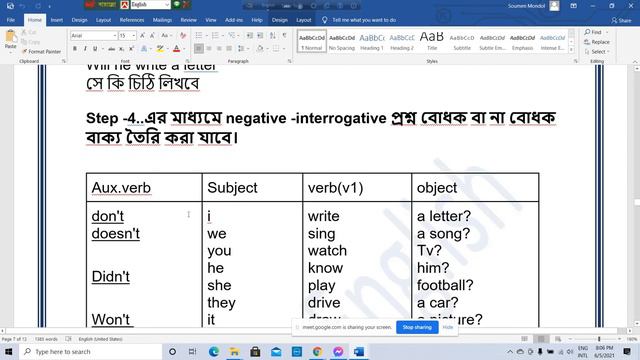Click the Windows Start button
Screen dimensions: 640x360
(x=9, y=352)
